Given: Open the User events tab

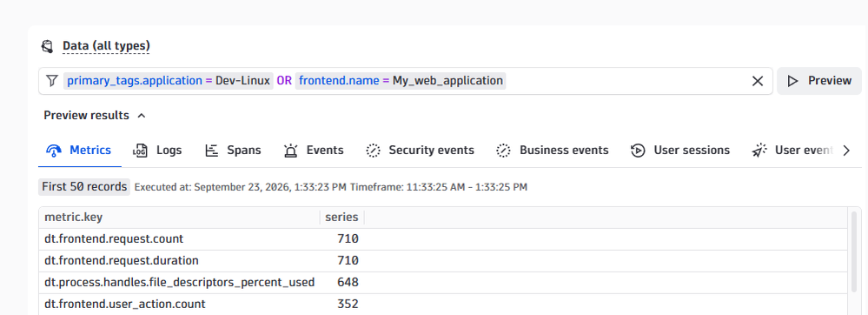Looking at the screenshot, I should tap(792, 151).
